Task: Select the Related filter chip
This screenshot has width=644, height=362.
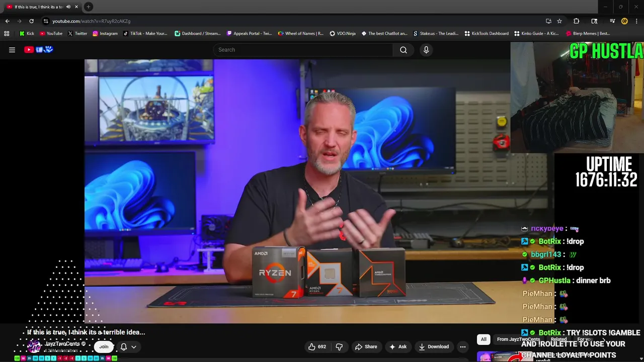Action: click(558, 339)
